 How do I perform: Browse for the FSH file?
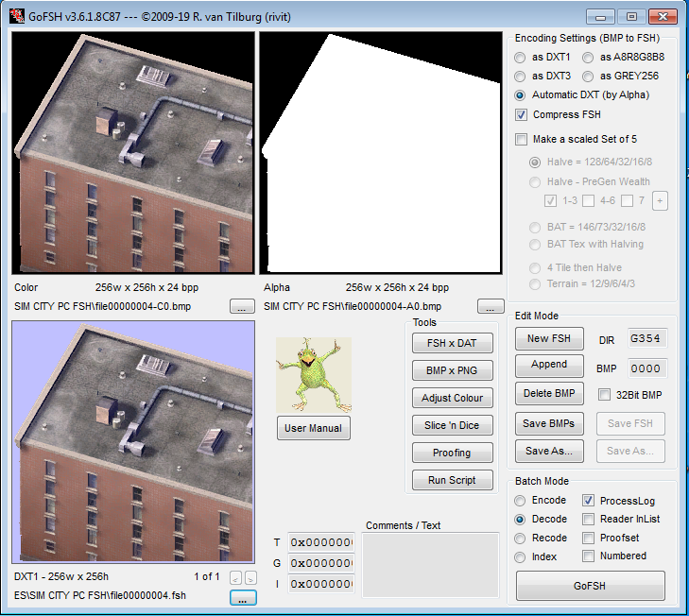pyautogui.click(x=242, y=597)
